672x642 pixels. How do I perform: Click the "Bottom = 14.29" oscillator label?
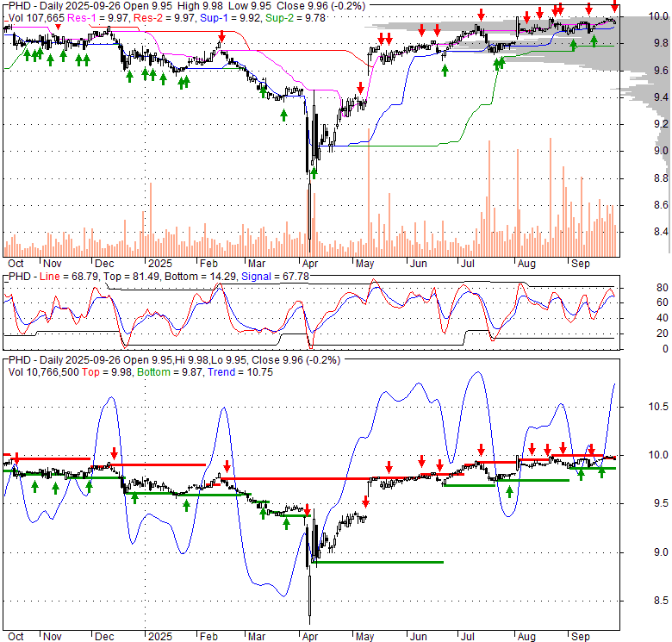[x=200, y=277]
